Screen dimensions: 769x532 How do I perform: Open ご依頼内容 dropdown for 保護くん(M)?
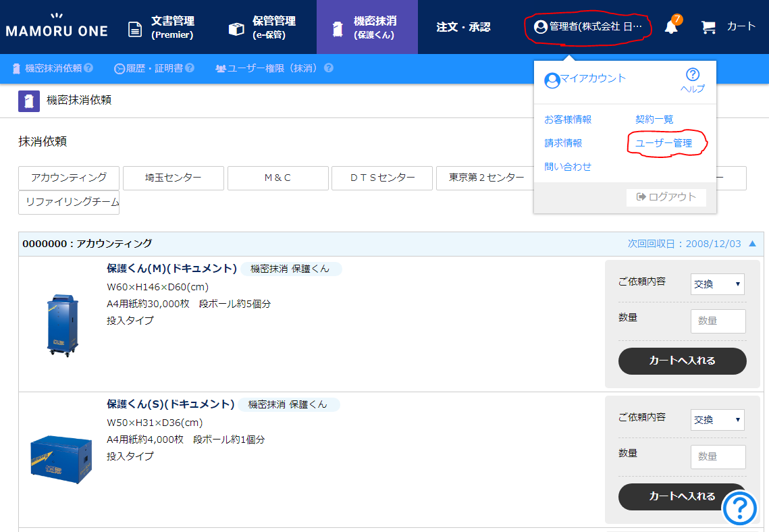pyautogui.click(x=718, y=284)
